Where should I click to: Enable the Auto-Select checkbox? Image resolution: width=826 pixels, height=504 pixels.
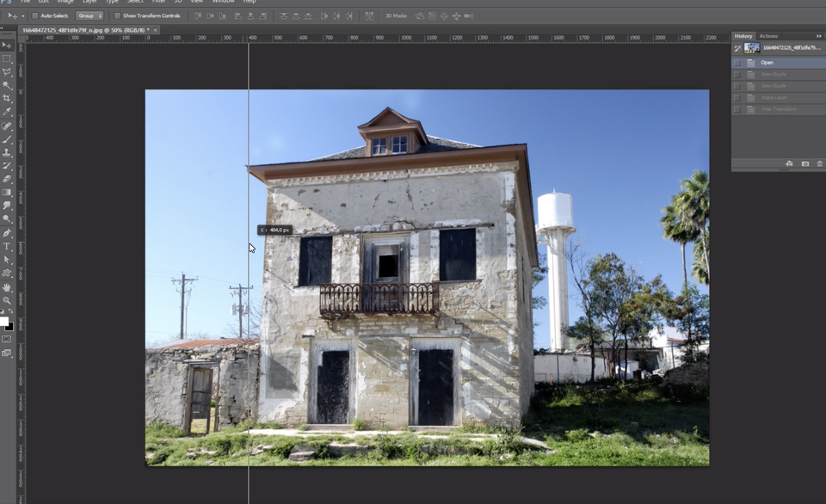coord(35,15)
